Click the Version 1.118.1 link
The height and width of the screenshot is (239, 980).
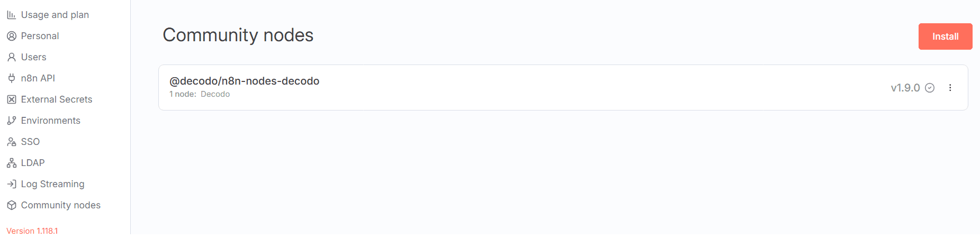point(32,231)
